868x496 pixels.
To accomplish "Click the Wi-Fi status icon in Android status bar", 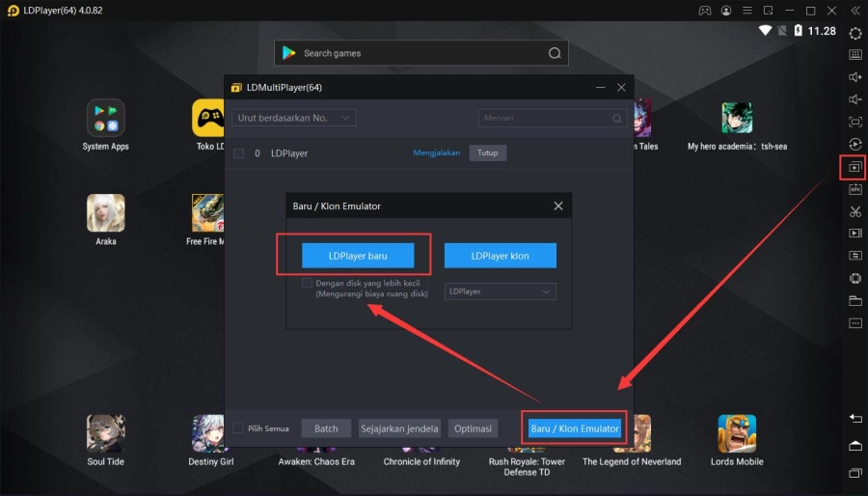I will pos(765,31).
